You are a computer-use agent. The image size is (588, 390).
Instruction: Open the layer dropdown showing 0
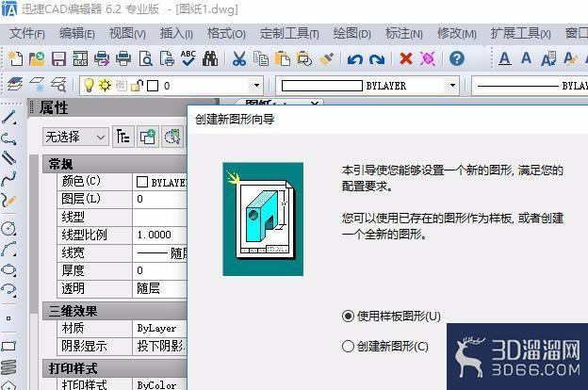coord(256,86)
